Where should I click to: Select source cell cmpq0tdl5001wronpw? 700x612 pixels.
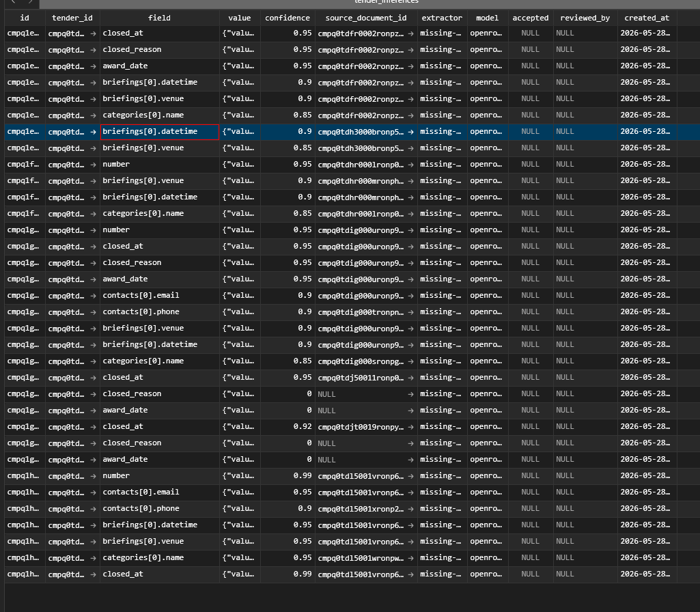point(366,558)
